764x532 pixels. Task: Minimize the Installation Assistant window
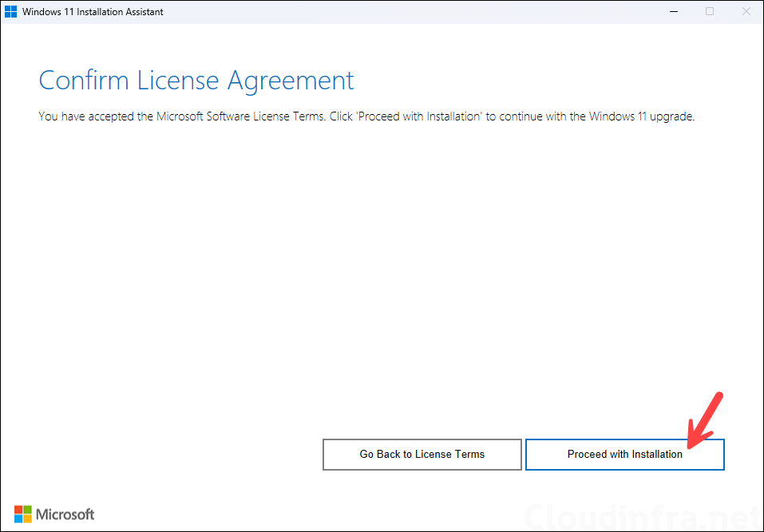674,12
